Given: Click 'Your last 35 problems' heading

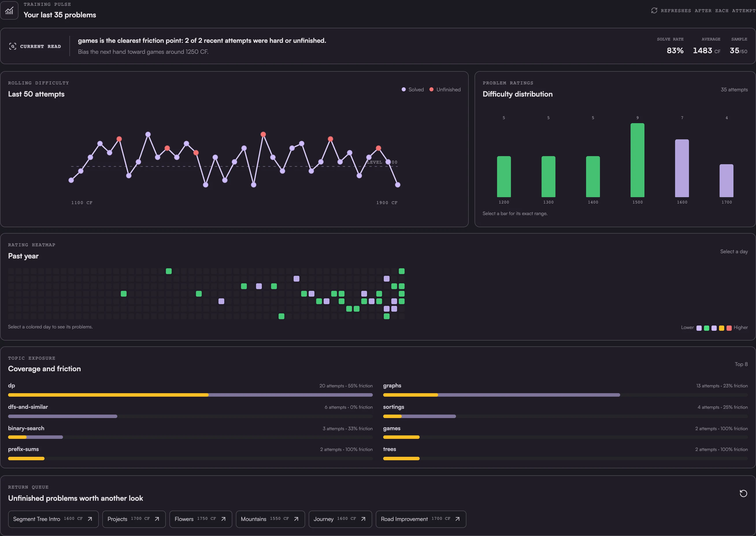Looking at the screenshot, I should coord(60,15).
